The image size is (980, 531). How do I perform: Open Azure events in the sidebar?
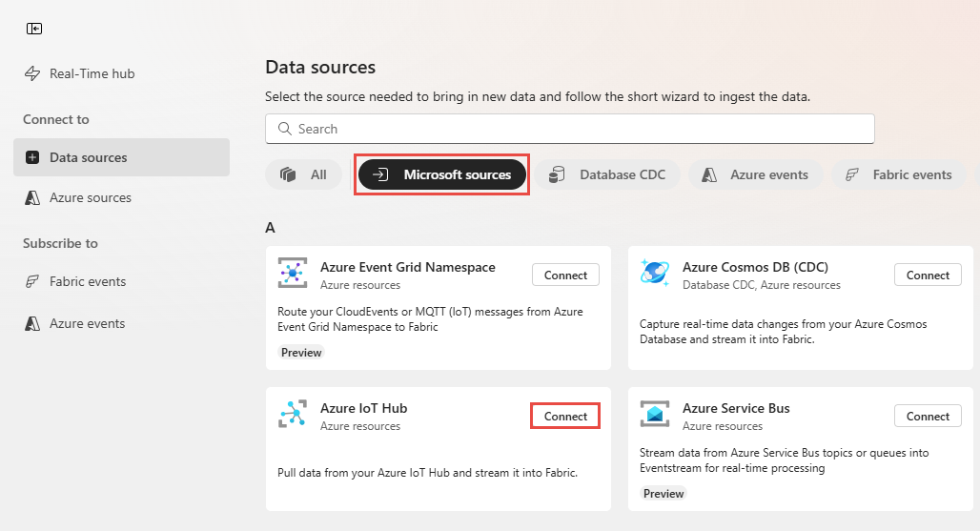[87, 323]
